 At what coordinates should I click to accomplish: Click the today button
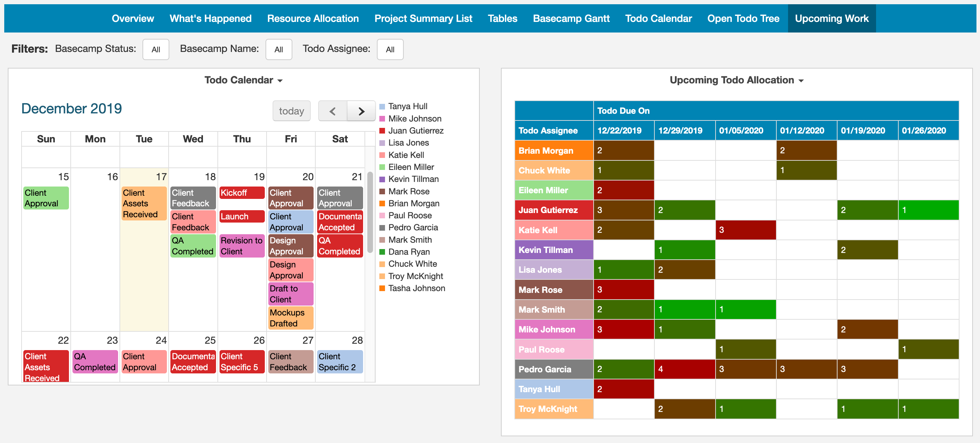pyautogui.click(x=291, y=111)
